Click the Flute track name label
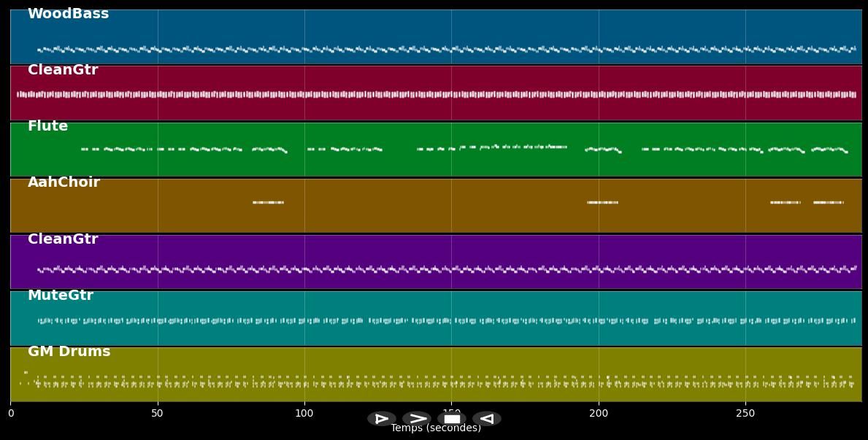Screen dimensions: 868x440 click(x=47, y=126)
